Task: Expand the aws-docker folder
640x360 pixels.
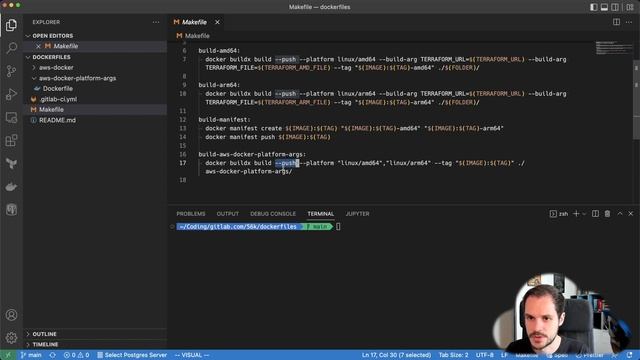Action: [x=56, y=67]
